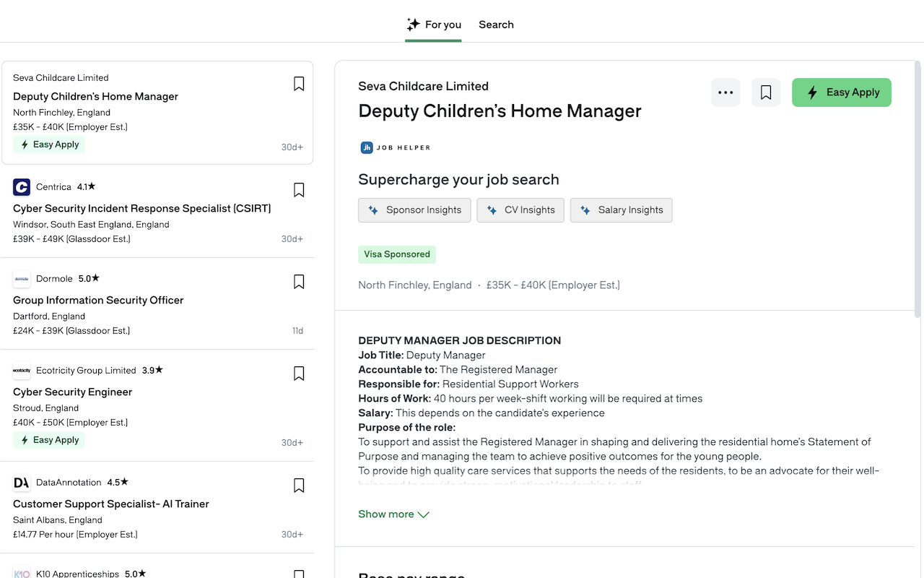Click the Ecotricity company logo
This screenshot has width=924, height=578.
click(22, 371)
